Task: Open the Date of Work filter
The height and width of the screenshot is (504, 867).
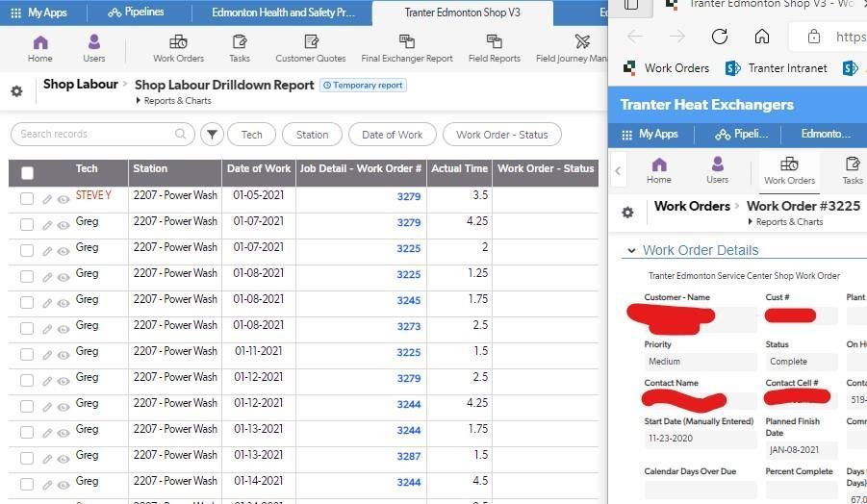Action: [392, 135]
